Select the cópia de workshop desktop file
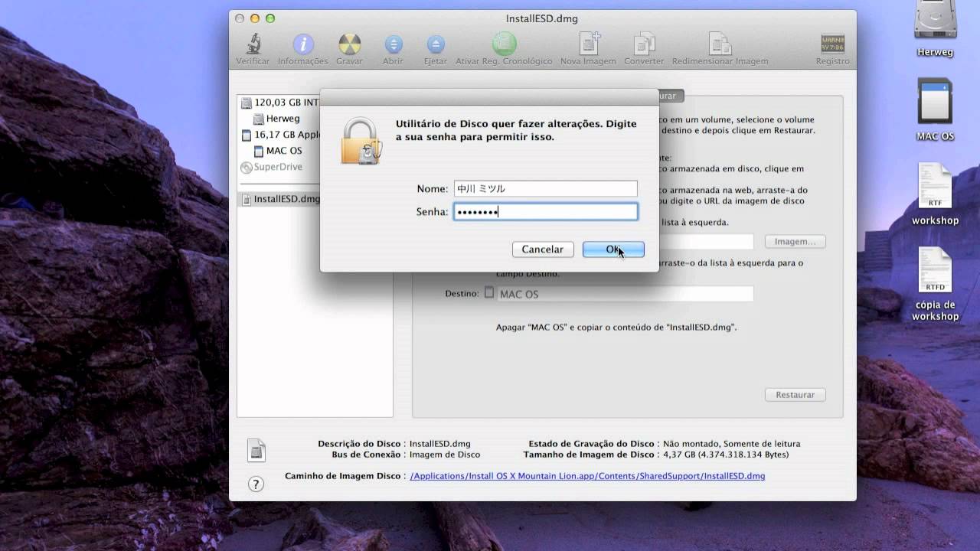Screen dimensions: 980x551 tap(935, 270)
